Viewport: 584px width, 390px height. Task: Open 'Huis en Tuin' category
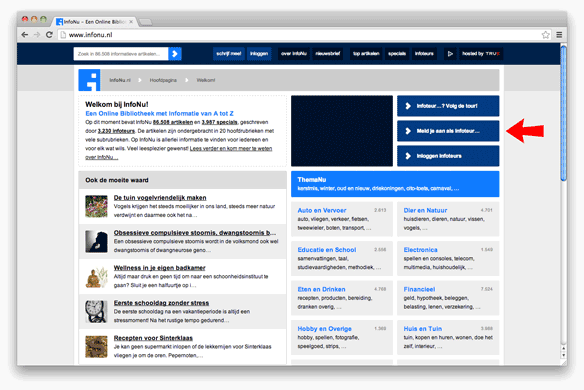click(423, 329)
